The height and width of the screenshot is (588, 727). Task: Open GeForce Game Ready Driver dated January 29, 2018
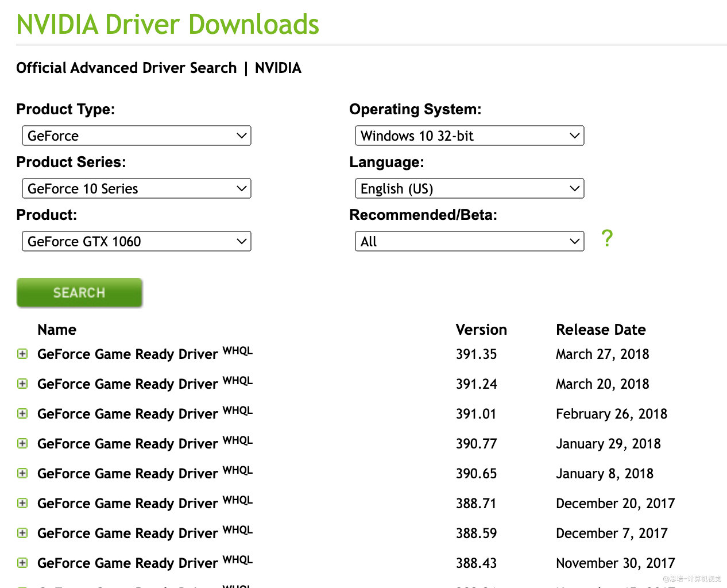tap(145, 443)
